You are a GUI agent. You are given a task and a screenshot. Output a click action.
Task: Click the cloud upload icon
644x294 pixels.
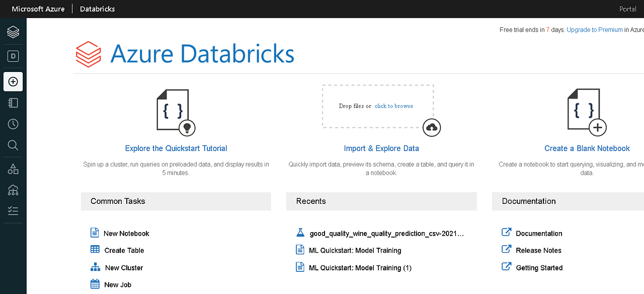[x=432, y=128]
